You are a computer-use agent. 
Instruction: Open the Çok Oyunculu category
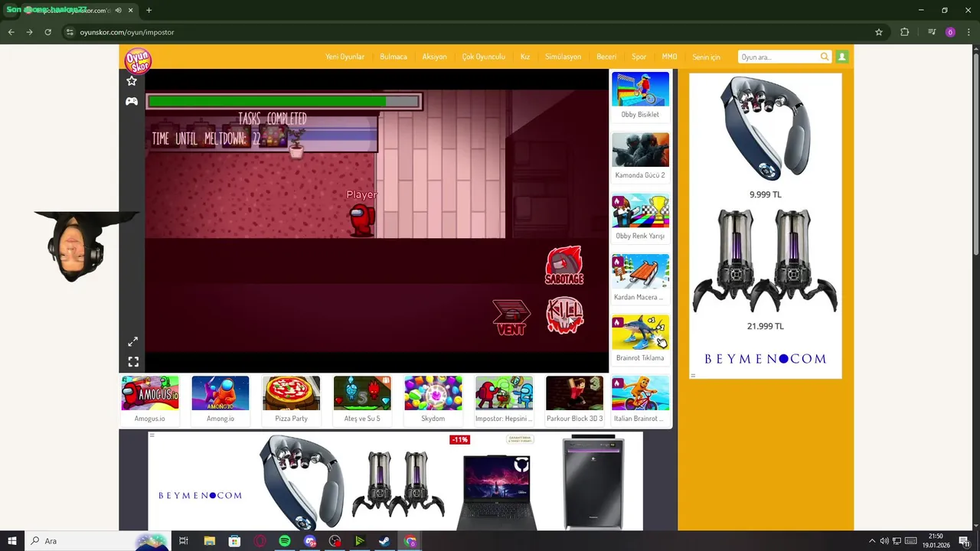point(483,57)
